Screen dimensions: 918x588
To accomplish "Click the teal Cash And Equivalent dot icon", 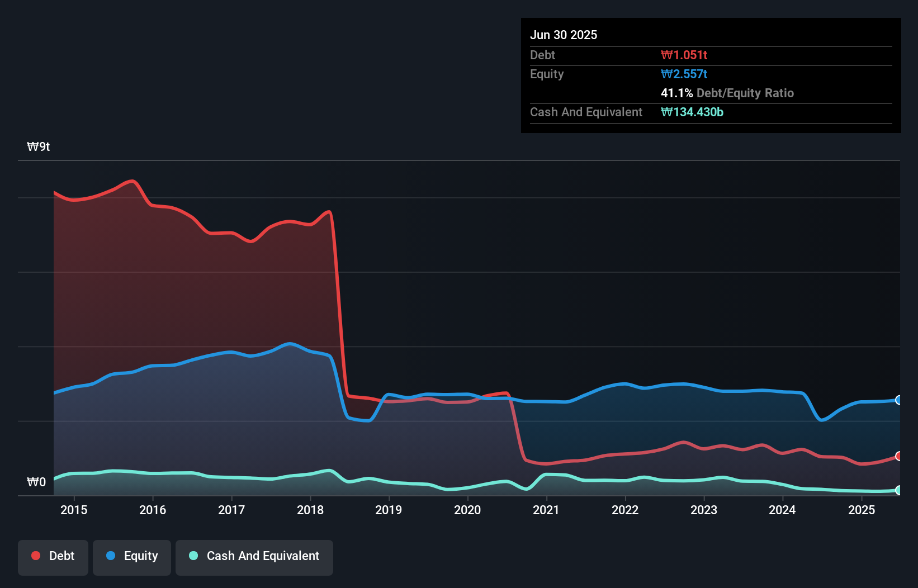I will 193,556.
